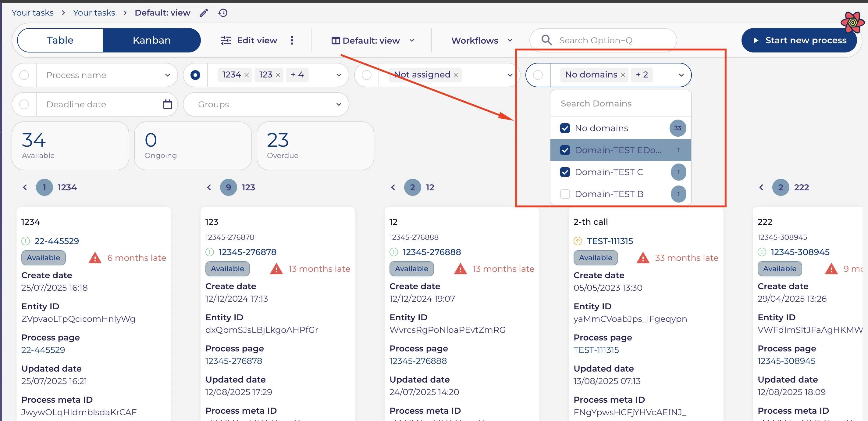The image size is (868, 421).
Task: Collapse the 222 kanban column arrow
Action: tap(761, 187)
